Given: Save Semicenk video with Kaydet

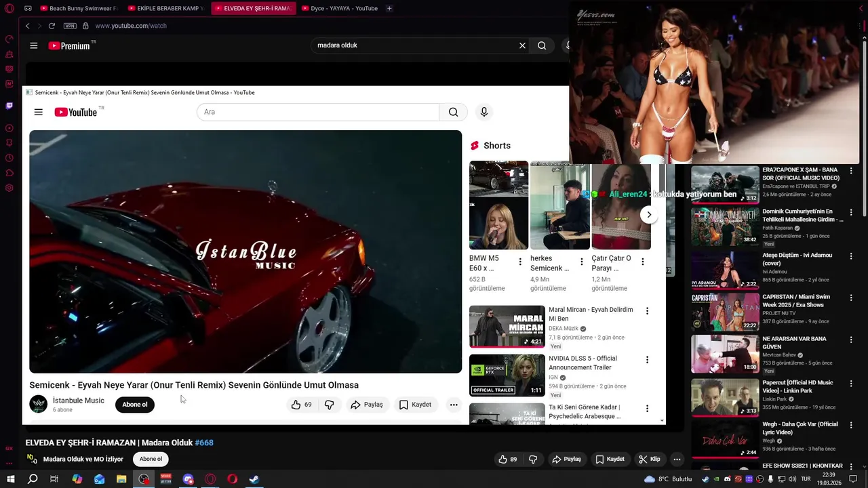Looking at the screenshot, I should 415,405.
